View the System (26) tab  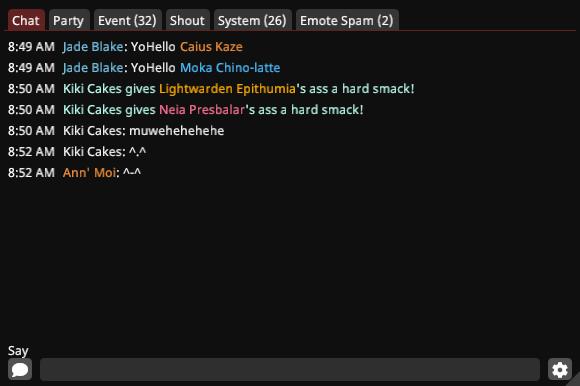pos(252,20)
